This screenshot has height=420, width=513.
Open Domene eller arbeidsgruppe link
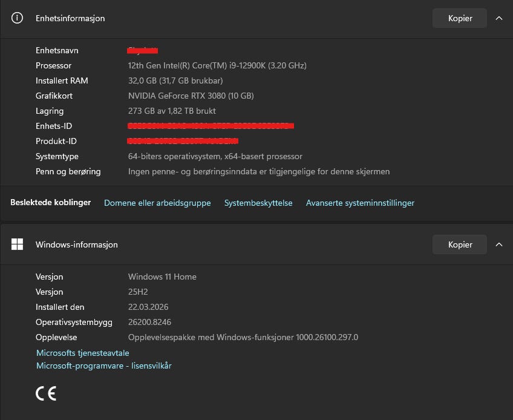[x=157, y=203]
